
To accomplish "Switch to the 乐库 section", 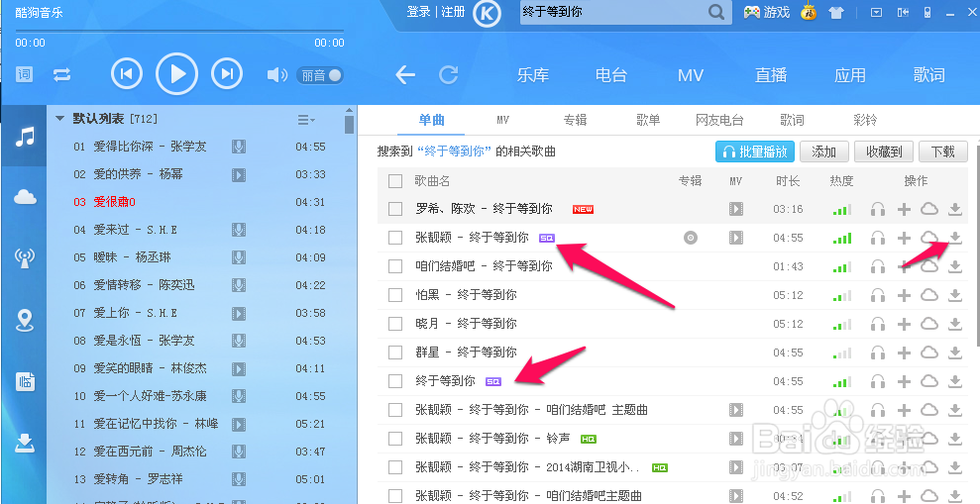I will (532, 75).
